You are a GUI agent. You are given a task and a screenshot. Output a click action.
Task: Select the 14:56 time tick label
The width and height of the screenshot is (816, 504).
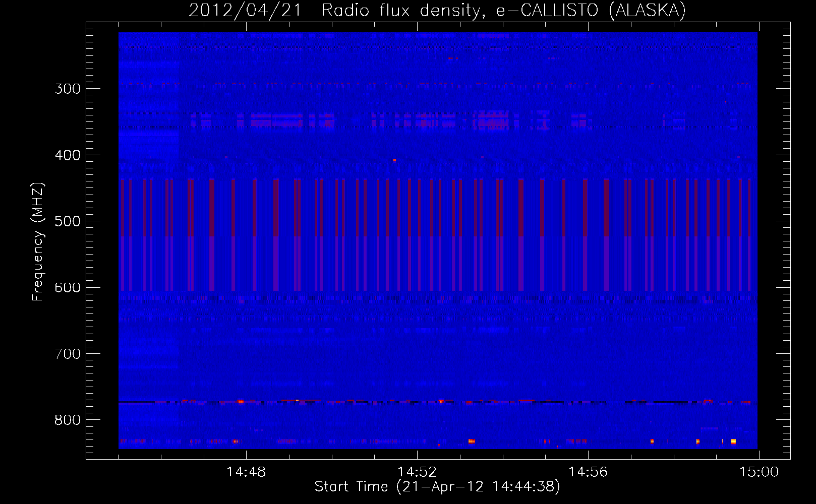(x=588, y=472)
